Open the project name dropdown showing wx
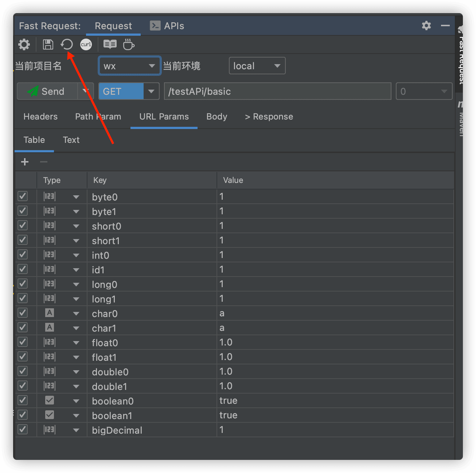The width and height of the screenshot is (476, 473). click(129, 66)
